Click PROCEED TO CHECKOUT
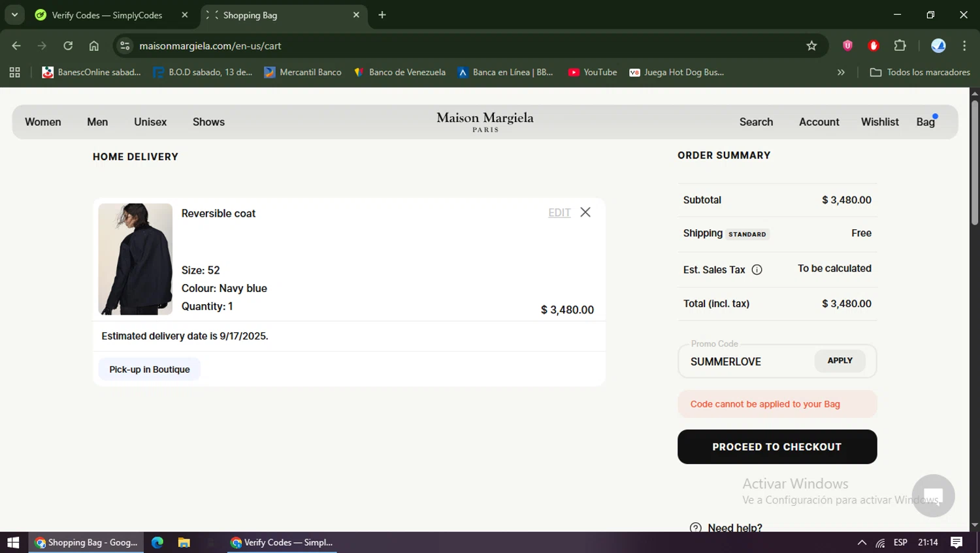This screenshot has width=980, height=553. click(777, 447)
